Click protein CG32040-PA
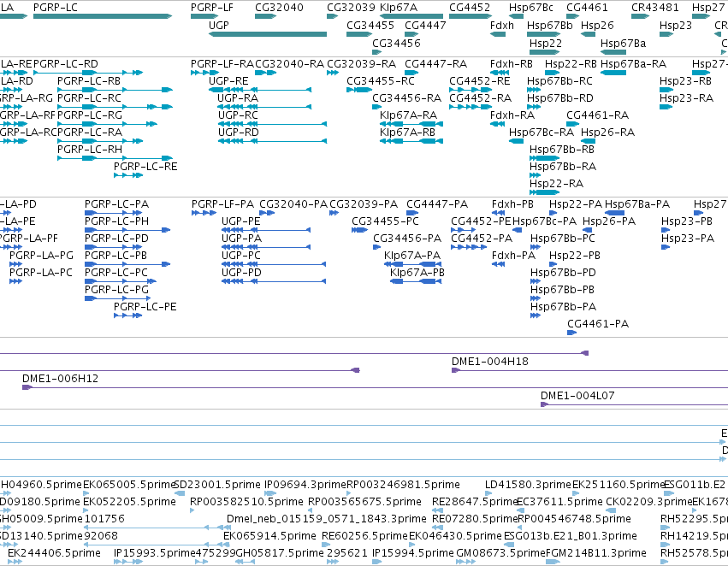This screenshot has width=728, height=566. pyautogui.click(x=293, y=204)
